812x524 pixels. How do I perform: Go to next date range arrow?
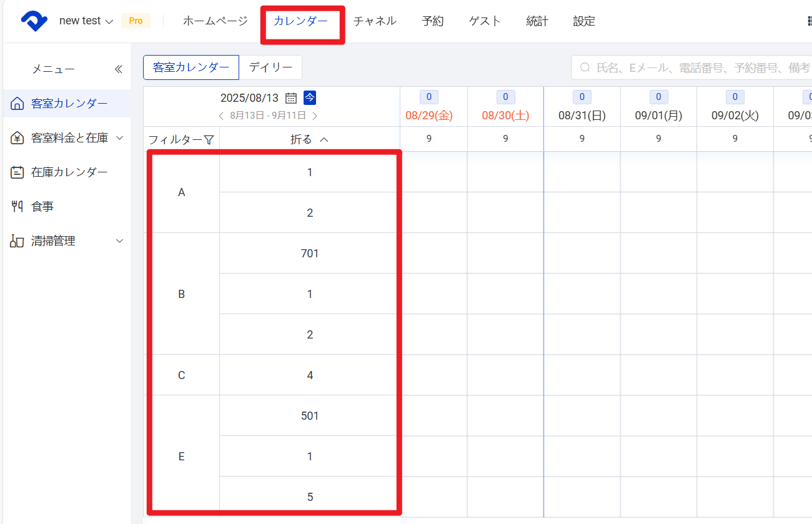click(x=315, y=116)
